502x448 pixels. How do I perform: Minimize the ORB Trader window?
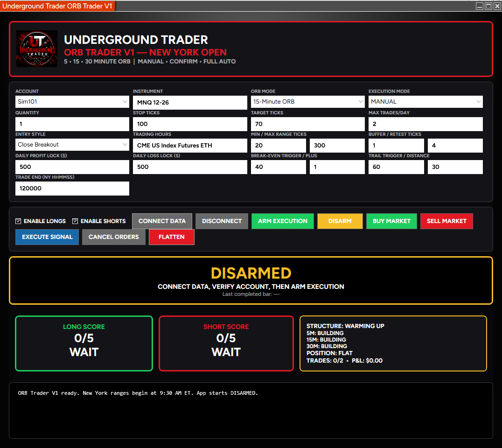tap(479, 6)
